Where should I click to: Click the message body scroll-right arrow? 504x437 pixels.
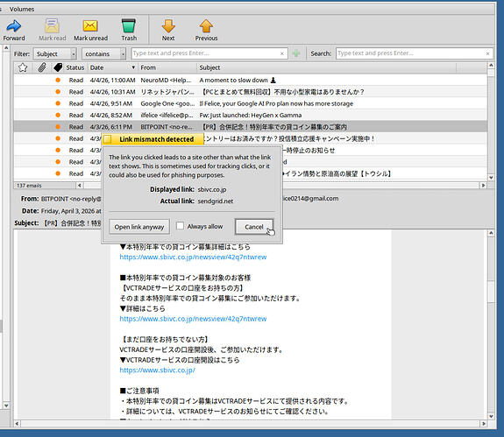tap(483, 424)
